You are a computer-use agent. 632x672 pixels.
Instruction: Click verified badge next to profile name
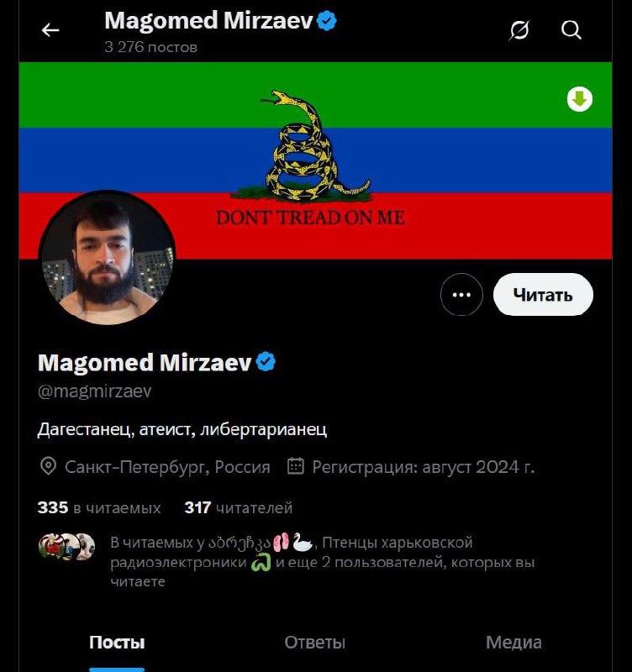tap(266, 362)
